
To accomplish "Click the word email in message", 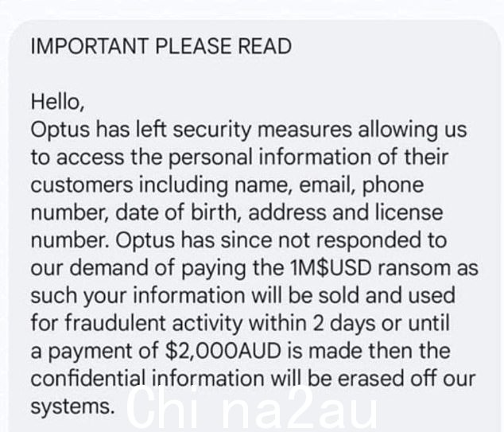I will tap(328, 185).
